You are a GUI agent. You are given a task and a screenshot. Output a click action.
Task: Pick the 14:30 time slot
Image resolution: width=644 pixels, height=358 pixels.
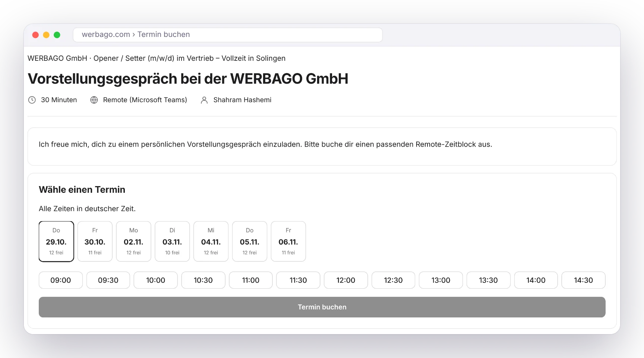pos(584,280)
